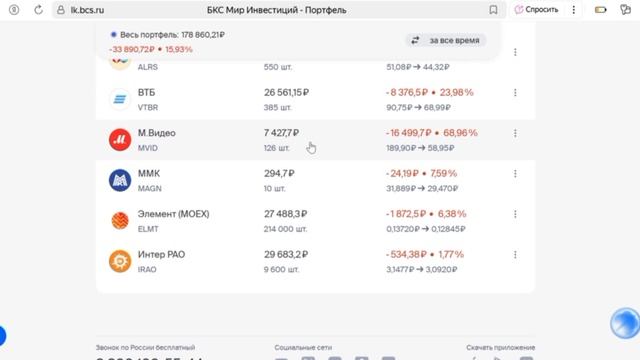The width and height of the screenshot is (640, 360).
Task: Open the ММК position name
Action: [149, 173]
